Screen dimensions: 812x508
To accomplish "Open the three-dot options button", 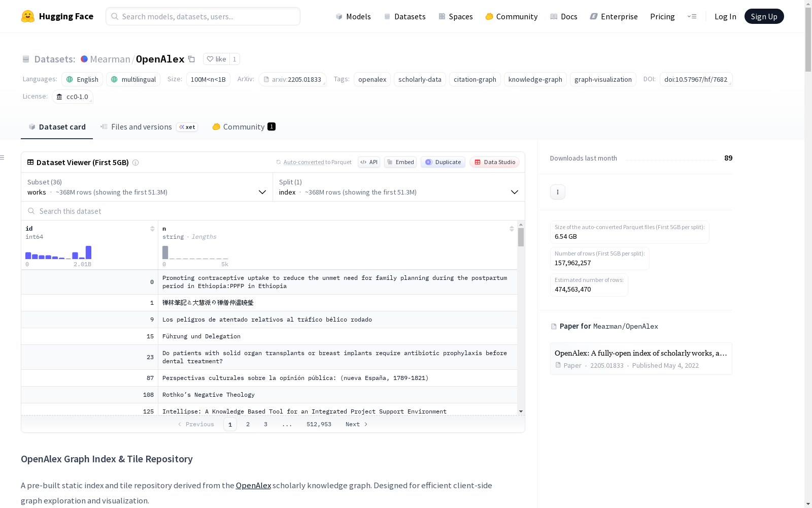I will (x=558, y=192).
